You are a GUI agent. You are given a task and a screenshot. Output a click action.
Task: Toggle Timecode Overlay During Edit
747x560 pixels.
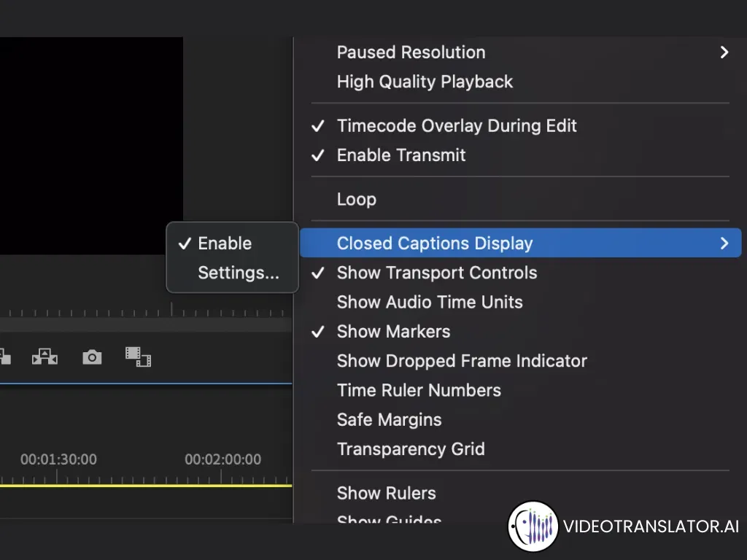point(520,125)
